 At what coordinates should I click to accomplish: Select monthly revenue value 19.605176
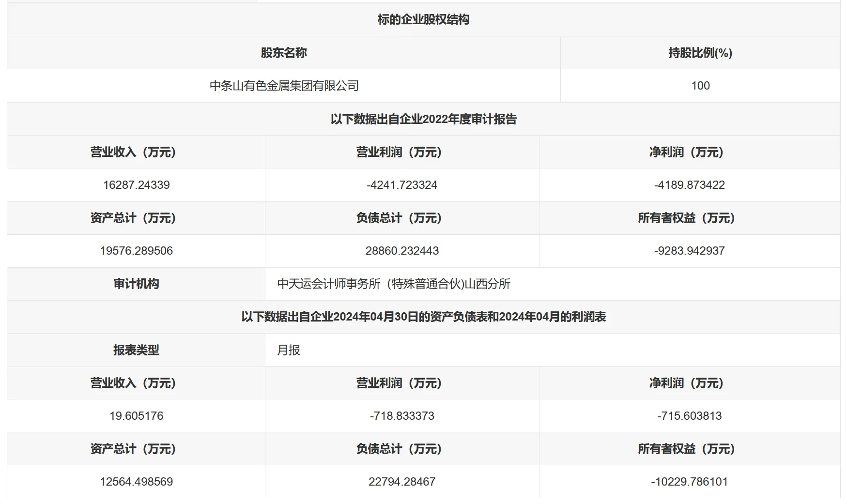136,416
